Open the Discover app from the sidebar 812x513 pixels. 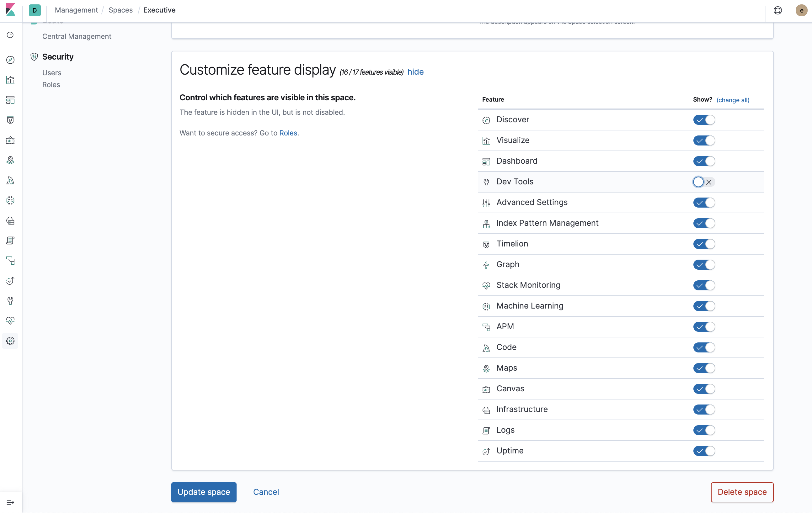(x=10, y=60)
